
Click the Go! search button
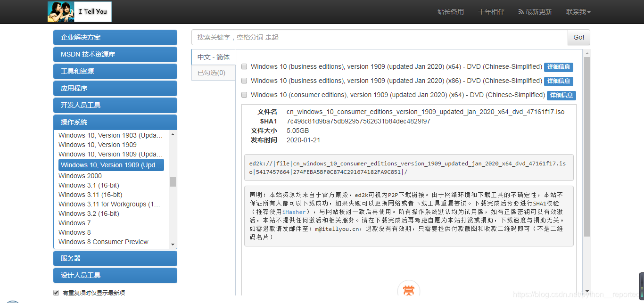click(x=579, y=37)
